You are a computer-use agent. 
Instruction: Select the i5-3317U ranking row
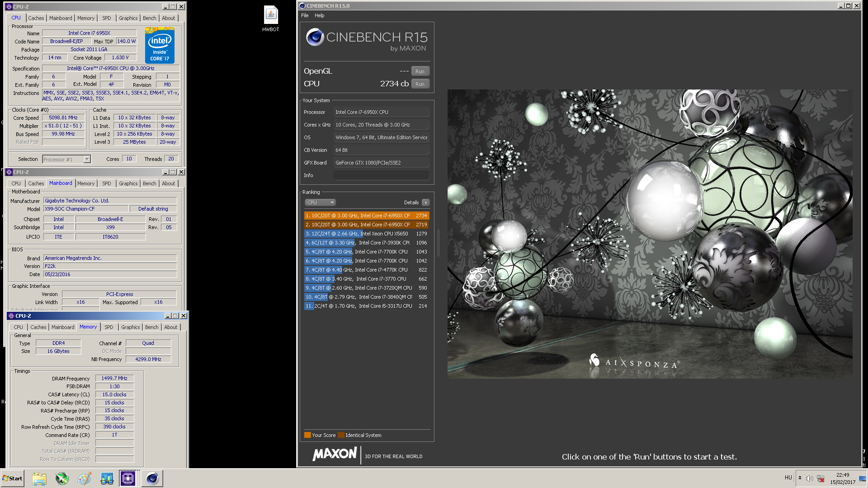click(x=367, y=306)
